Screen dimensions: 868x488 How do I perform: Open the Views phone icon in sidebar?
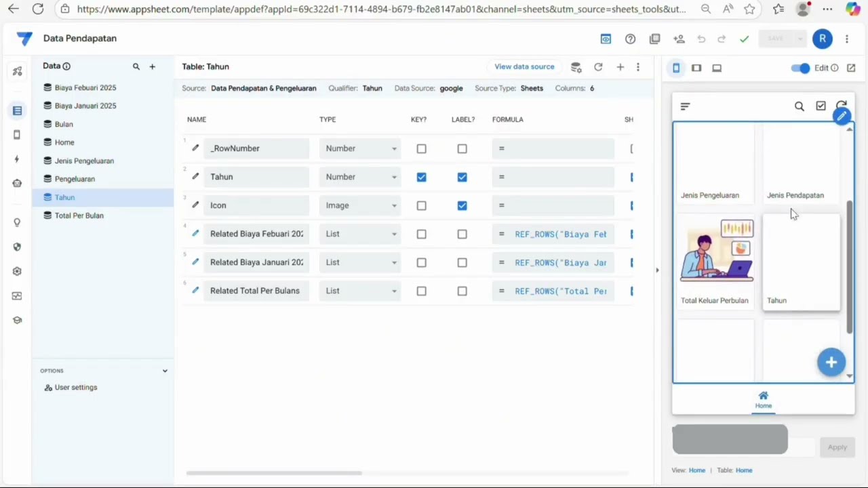[x=17, y=135]
